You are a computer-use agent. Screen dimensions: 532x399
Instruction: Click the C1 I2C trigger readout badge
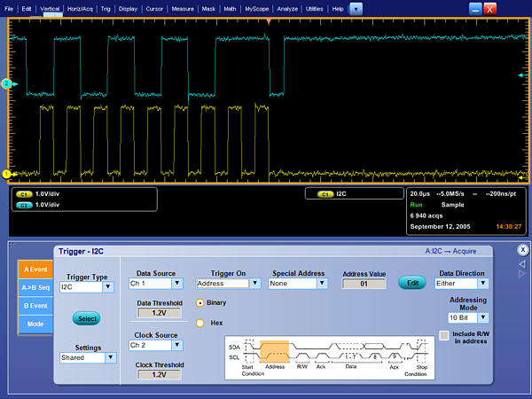325,193
